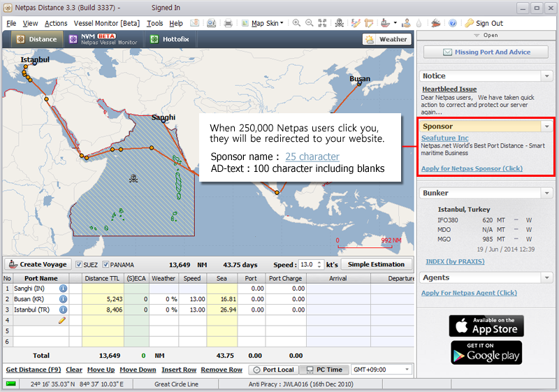Click the agent person toolbar icon
Screen dimensions: 559x392
pyautogui.click(x=406, y=23)
